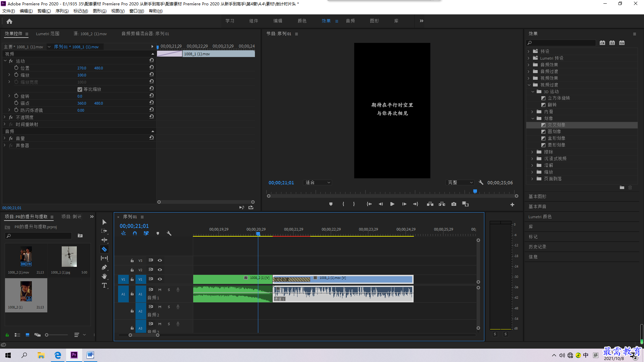Screen dimensions: 644x362
Task: Select the Type tool
Action: point(104,285)
